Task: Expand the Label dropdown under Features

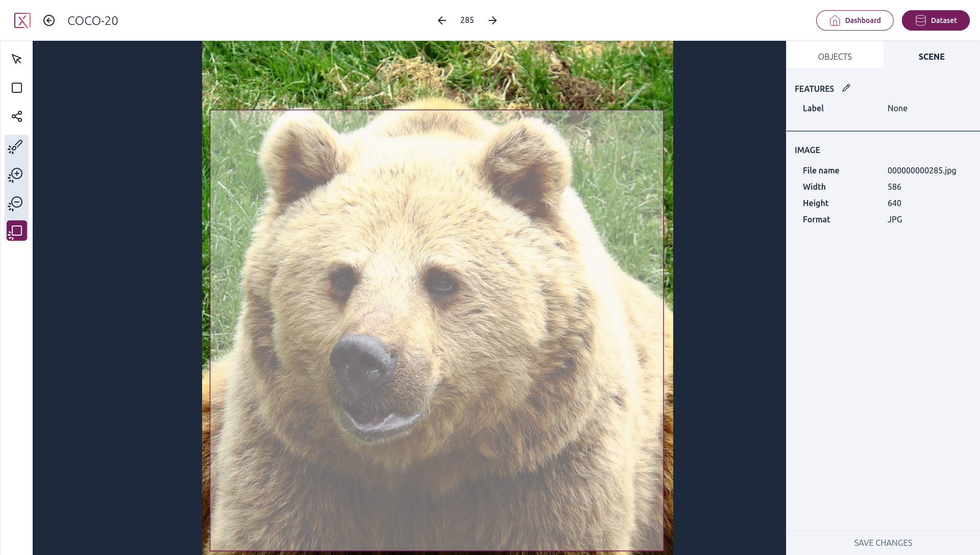Action: [898, 108]
